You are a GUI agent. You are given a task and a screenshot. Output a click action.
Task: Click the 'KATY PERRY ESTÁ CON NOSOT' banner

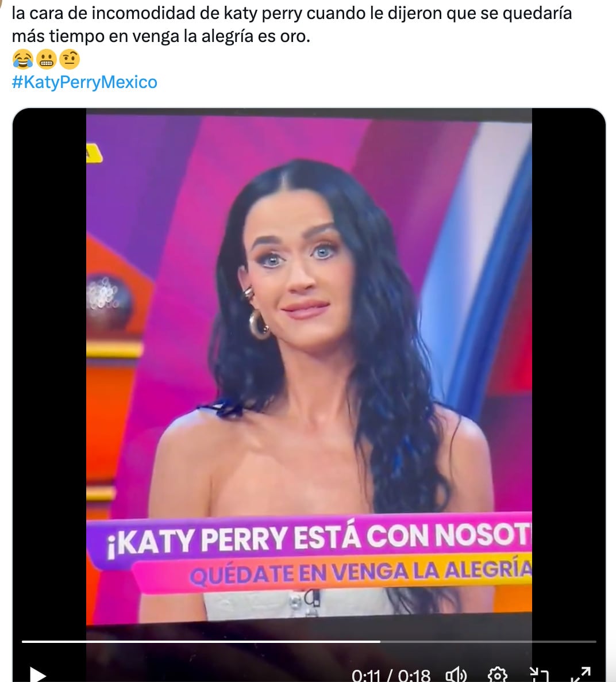(x=319, y=538)
